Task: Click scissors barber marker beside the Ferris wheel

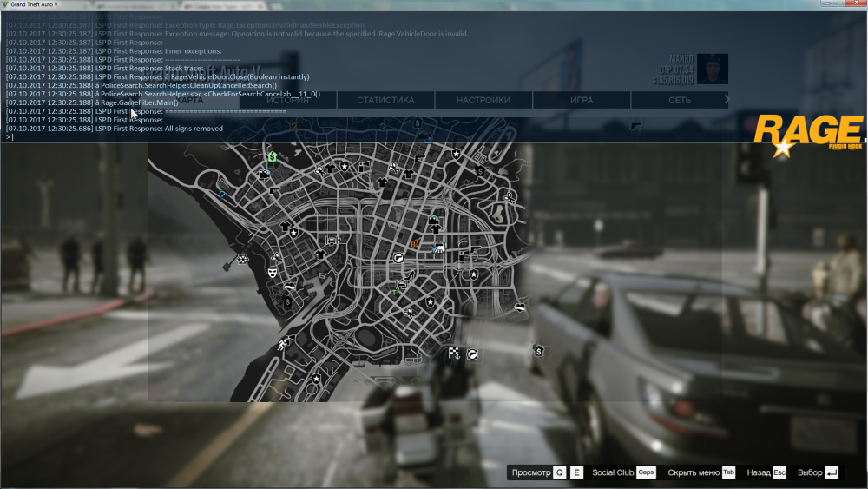Action: (276, 257)
